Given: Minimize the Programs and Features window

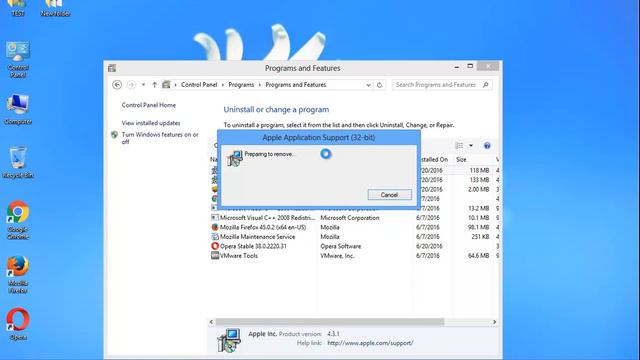Looking at the screenshot, I should tap(457, 67).
